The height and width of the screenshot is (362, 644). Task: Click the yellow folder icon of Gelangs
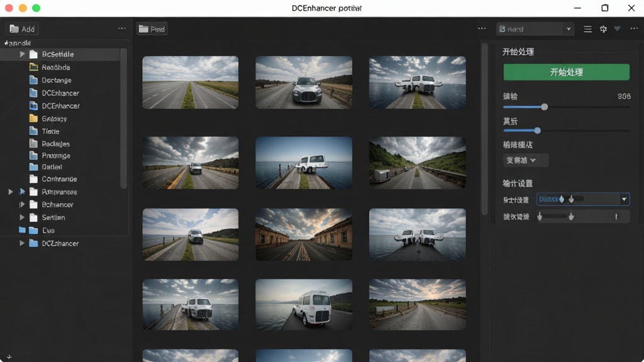click(x=34, y=119)
